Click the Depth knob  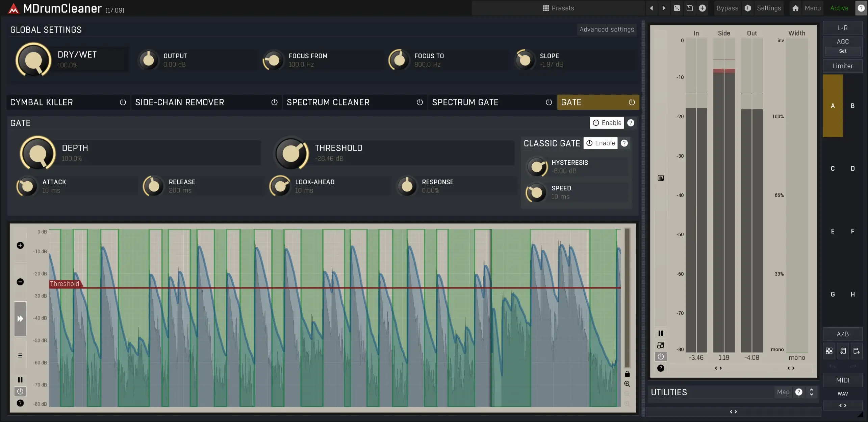[38, 153]
